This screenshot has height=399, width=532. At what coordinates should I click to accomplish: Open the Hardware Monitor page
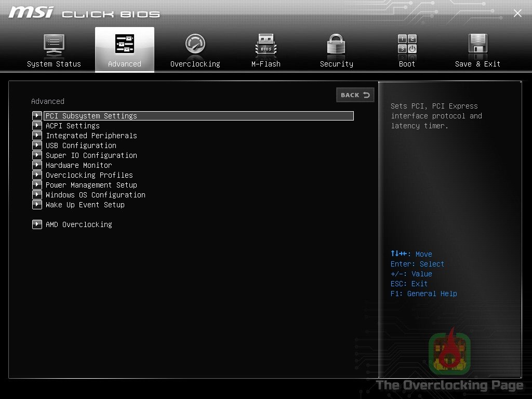tap(78, 165)
